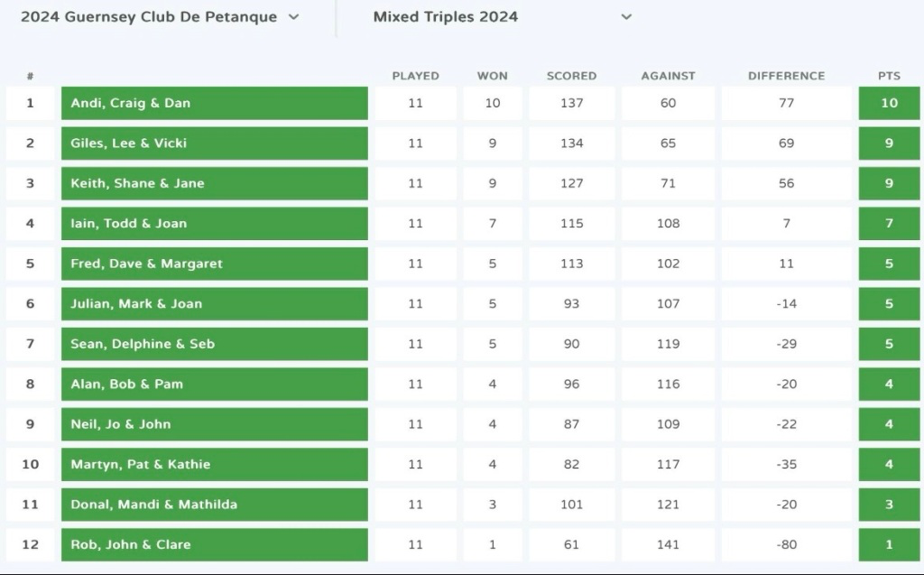Select team Julian, Mark & Joan
924x575 pixels.
tap(214, 304)
